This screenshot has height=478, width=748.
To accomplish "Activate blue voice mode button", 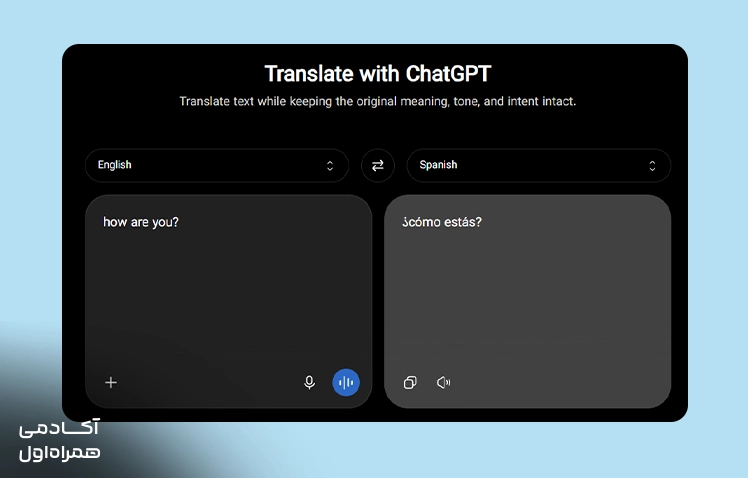I will [346, 383].
